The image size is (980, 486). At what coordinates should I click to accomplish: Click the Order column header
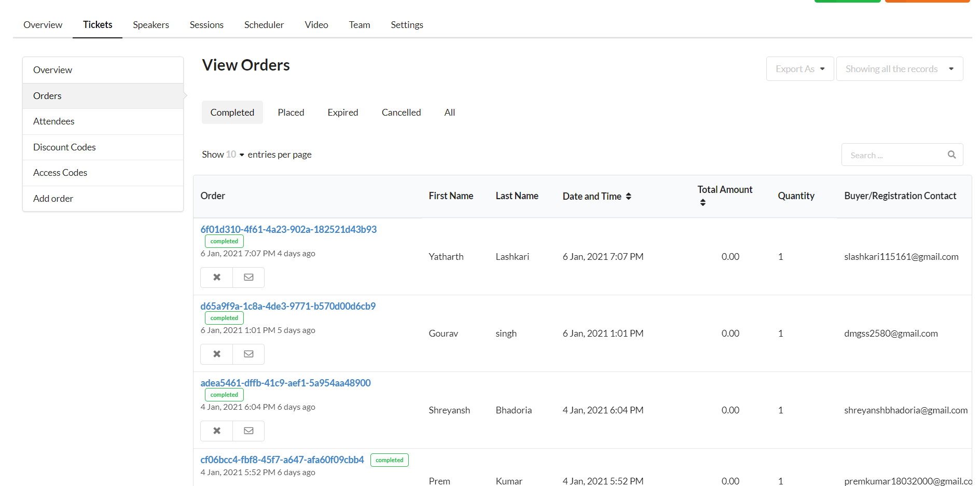[213, 196]
